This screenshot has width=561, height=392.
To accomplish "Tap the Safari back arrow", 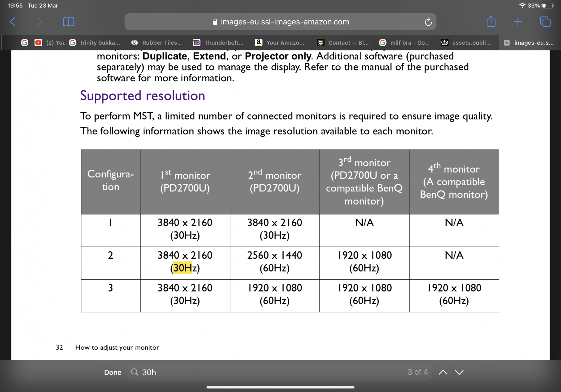I will pos(12,22).
